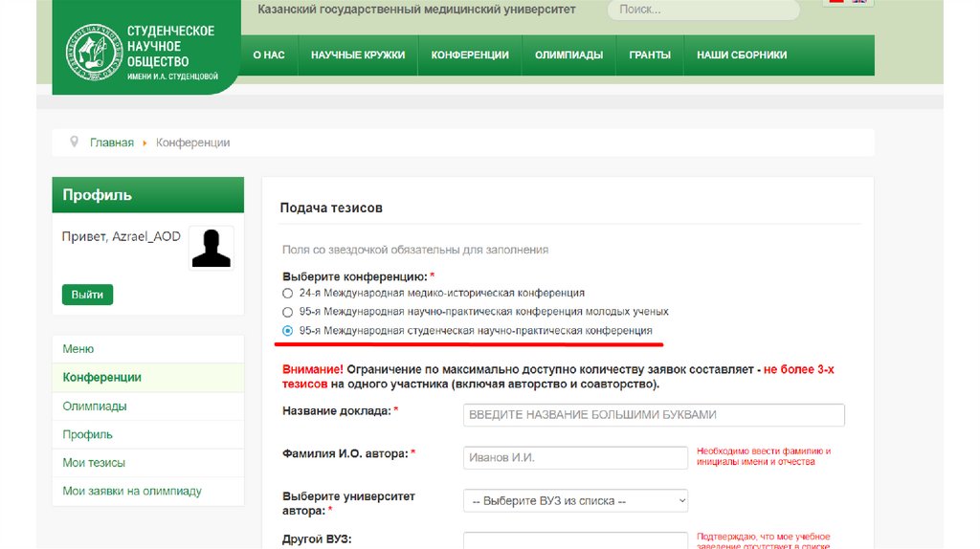Click the 'Необходимо ввести фамилию' hint text
980x549 pixels.
(764, 456)
